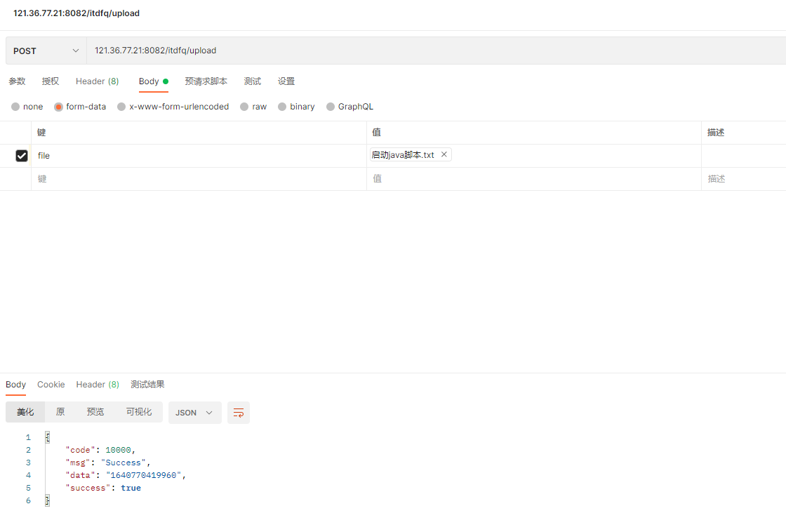The width and height of the screenshot is (786, 532).
Task: Open the POST method dropdown
Action: coord(46,51)
